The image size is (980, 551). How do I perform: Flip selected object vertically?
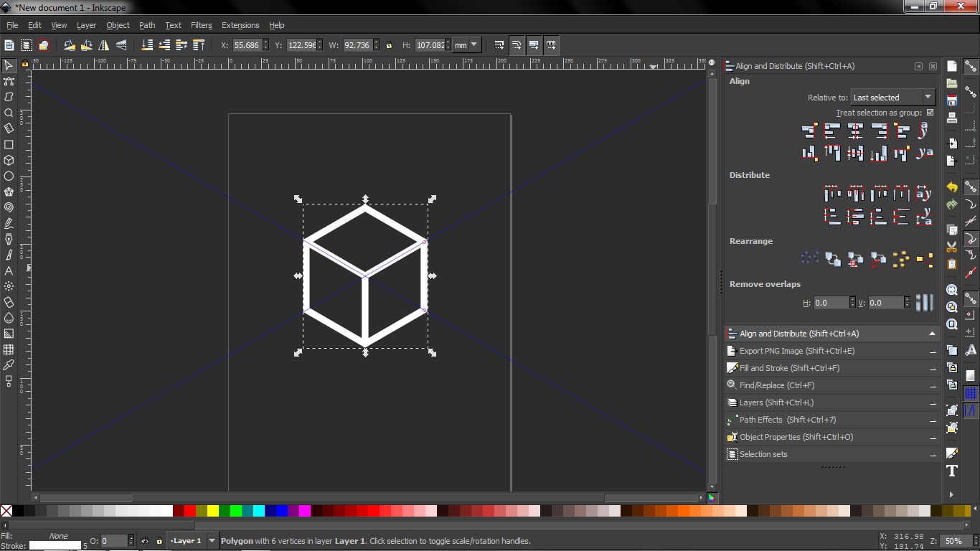(121, 44)
